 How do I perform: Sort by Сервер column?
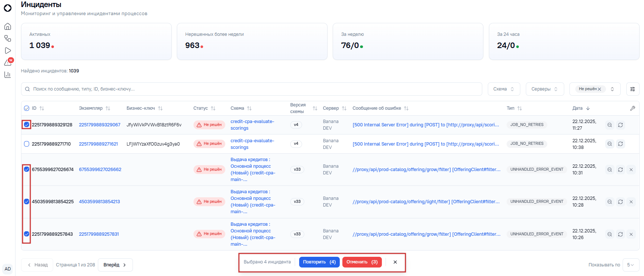pyautogui.click(x=344, y=108)
